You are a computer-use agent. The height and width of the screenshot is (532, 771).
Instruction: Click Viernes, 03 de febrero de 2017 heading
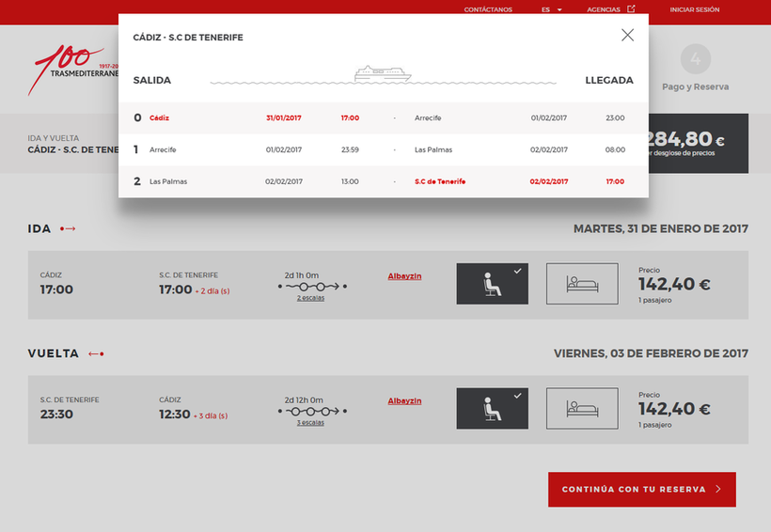tap(651, 353)
